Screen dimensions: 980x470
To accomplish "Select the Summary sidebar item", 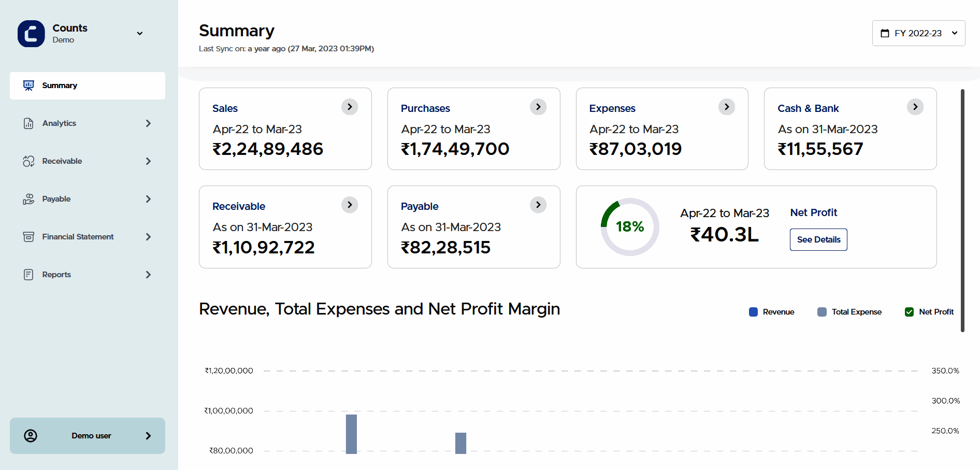I will 87,86.
